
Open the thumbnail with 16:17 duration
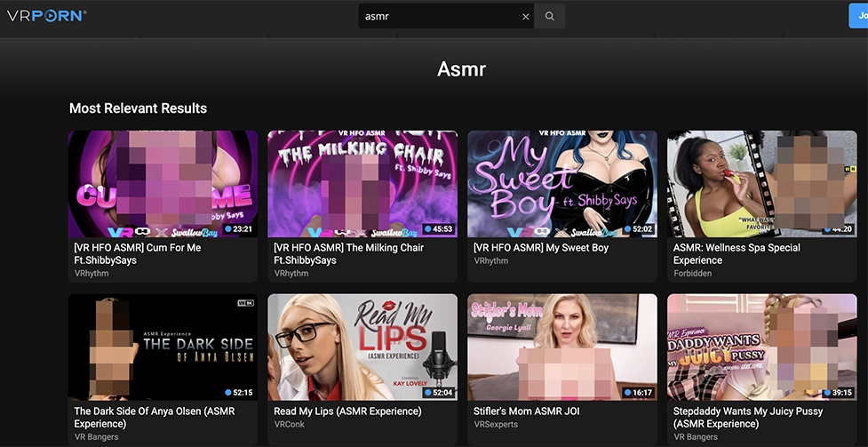pyautogui.click(x=562, y=347)
